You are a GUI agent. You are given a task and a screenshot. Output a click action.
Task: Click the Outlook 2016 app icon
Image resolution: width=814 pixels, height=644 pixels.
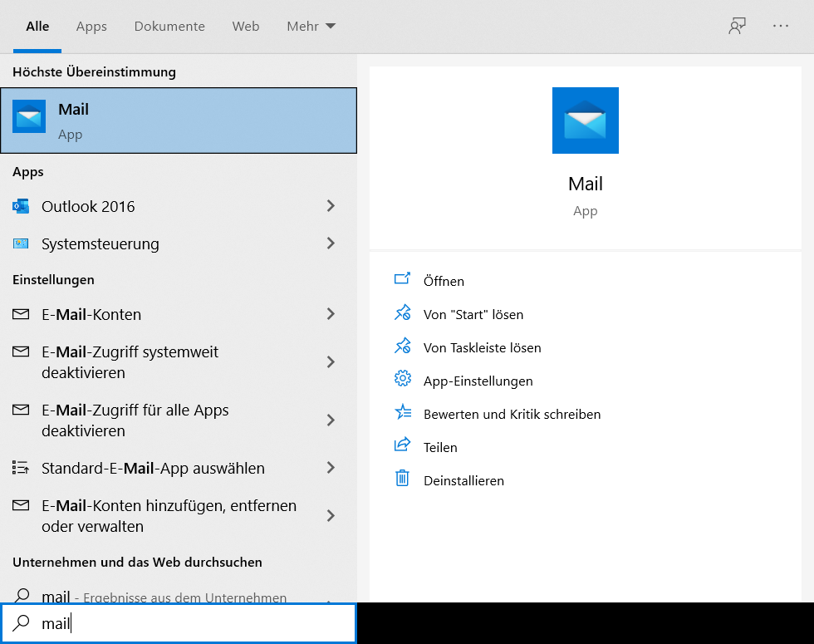21,206
